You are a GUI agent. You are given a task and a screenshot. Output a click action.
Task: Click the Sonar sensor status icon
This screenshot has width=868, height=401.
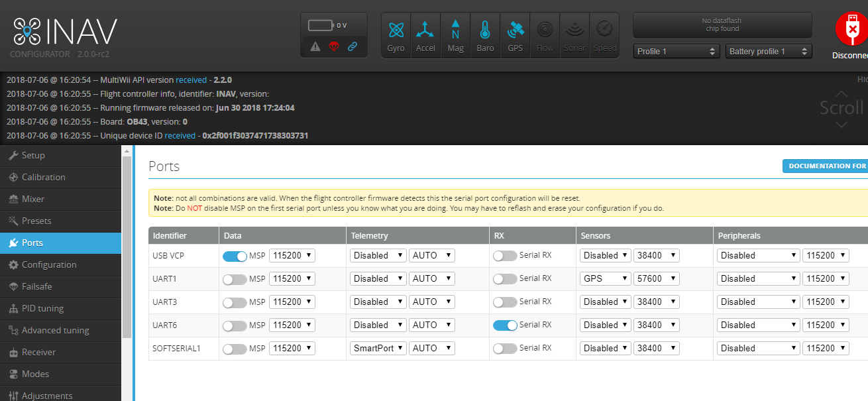[x=574, y=36]
